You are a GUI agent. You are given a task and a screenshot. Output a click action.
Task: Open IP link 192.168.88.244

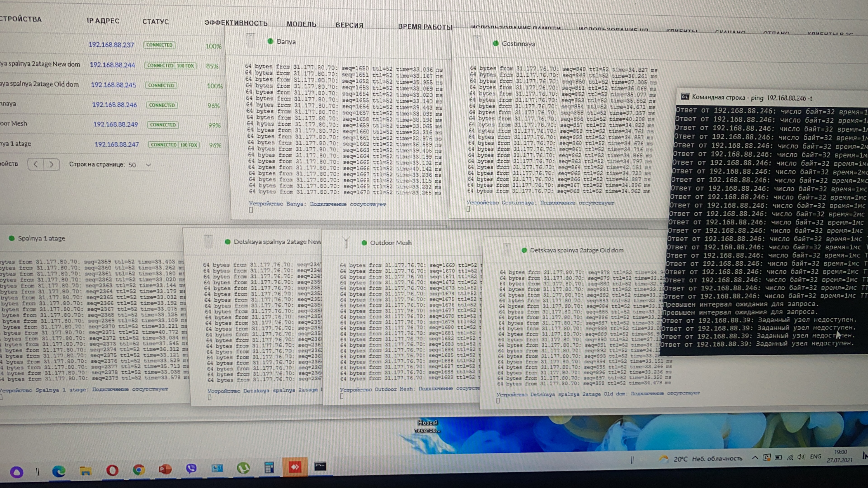112,65
